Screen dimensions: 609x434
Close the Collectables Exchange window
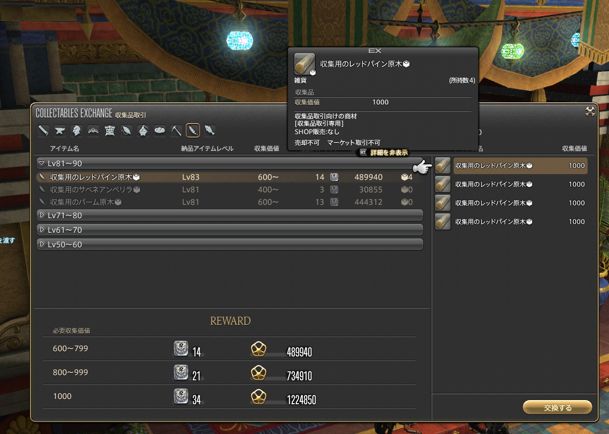[x=590, y=112]
